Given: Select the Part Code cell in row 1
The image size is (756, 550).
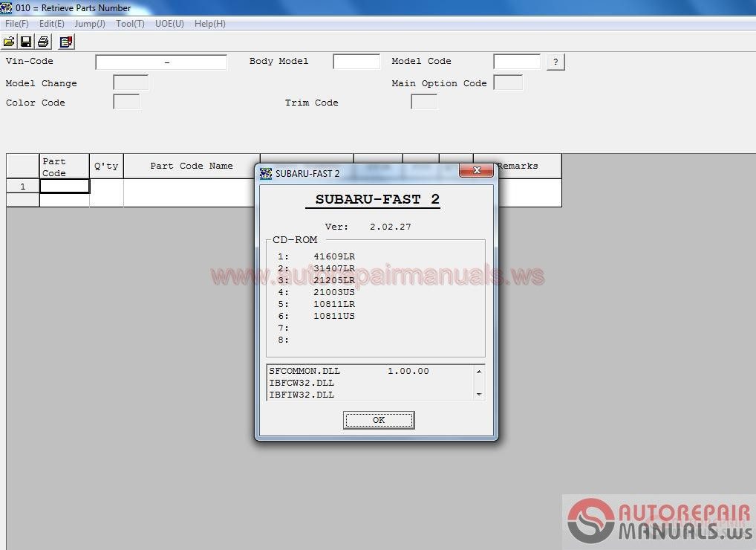Looking at the screenshot, I should pos(65,187).
